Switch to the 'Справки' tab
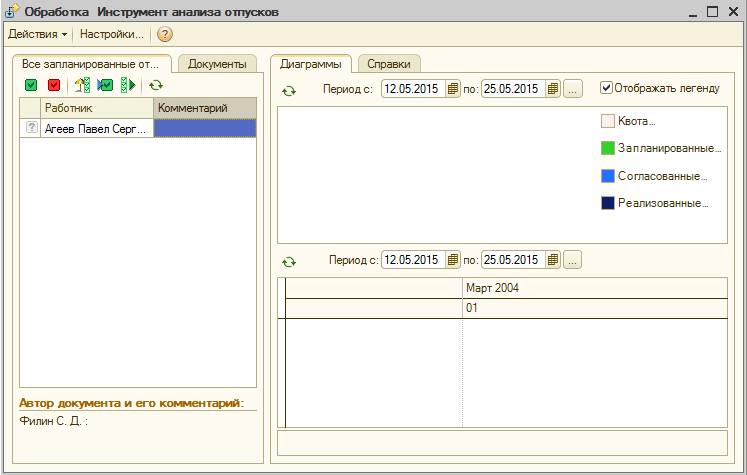Image resolution: width=747 pixels, height=475 pixels. (x=388, y=64)
